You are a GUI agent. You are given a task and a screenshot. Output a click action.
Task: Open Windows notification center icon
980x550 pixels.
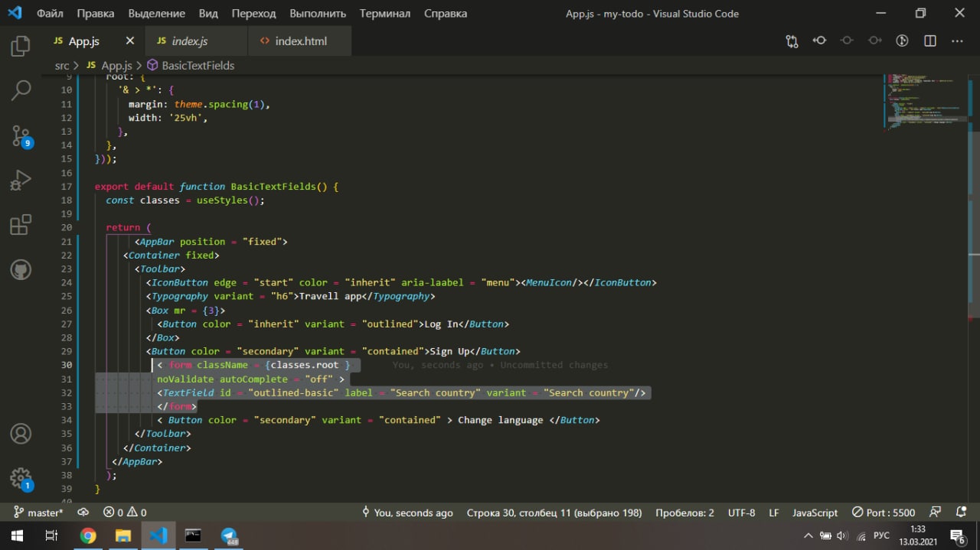tap(959, 535)
